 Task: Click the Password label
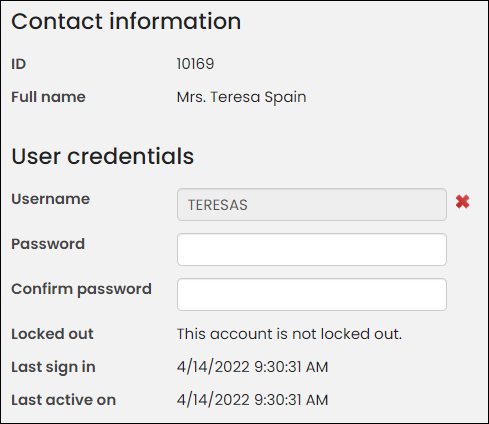(x=48, y=244)
